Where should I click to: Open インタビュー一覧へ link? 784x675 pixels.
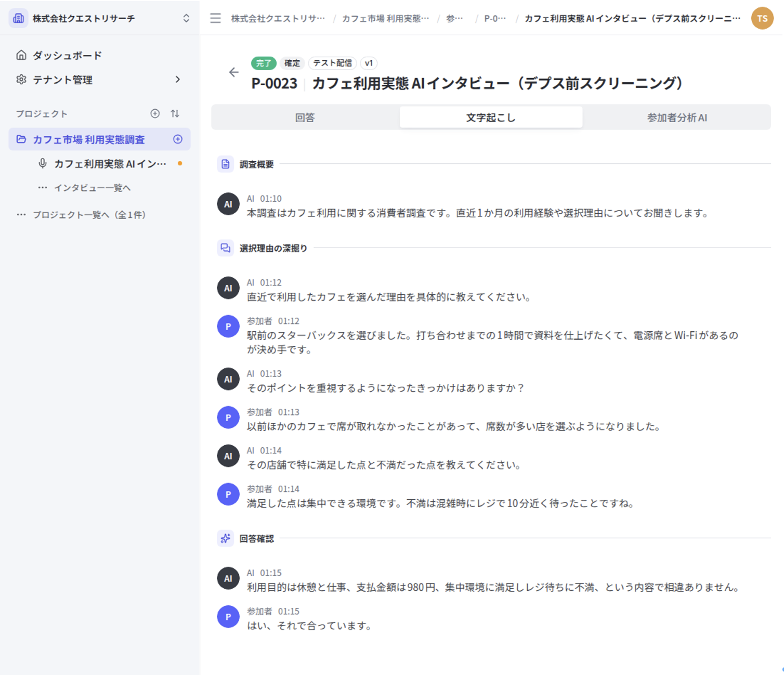(x=92, y=188)
